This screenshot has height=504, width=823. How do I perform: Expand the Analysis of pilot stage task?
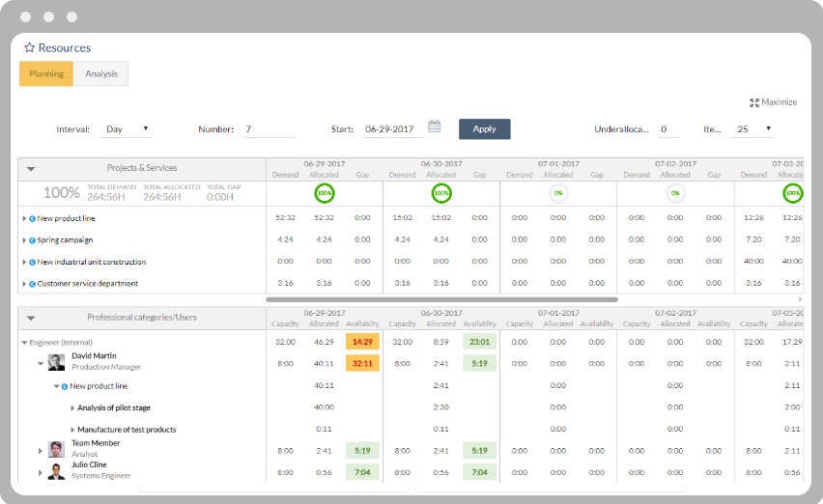click(72, 408)
